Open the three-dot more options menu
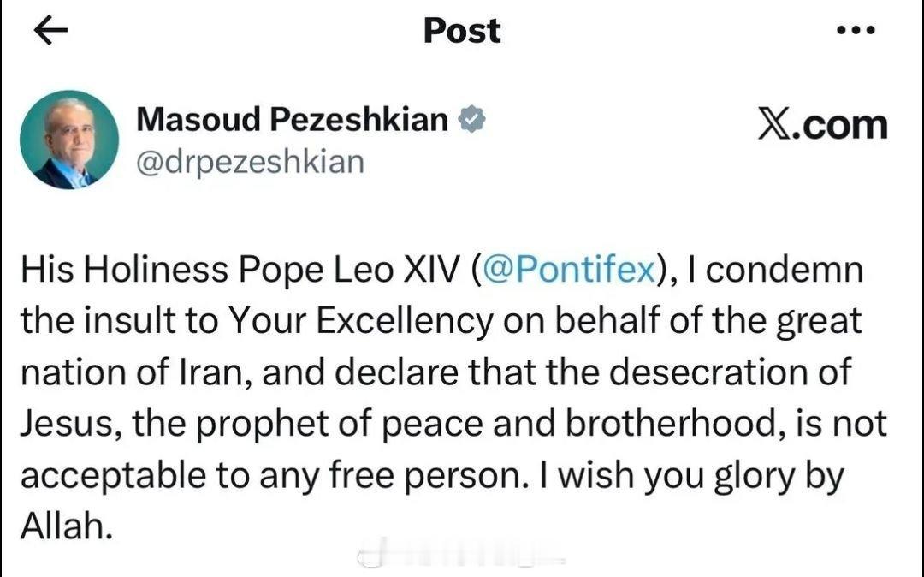924x577 pixels. click(x=856, y=31)
